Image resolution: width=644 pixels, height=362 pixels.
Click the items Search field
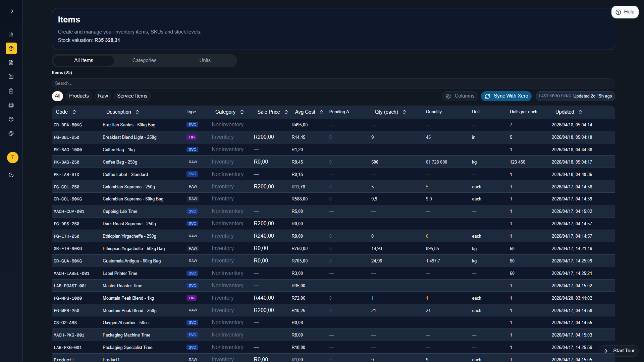pos(333,83)
